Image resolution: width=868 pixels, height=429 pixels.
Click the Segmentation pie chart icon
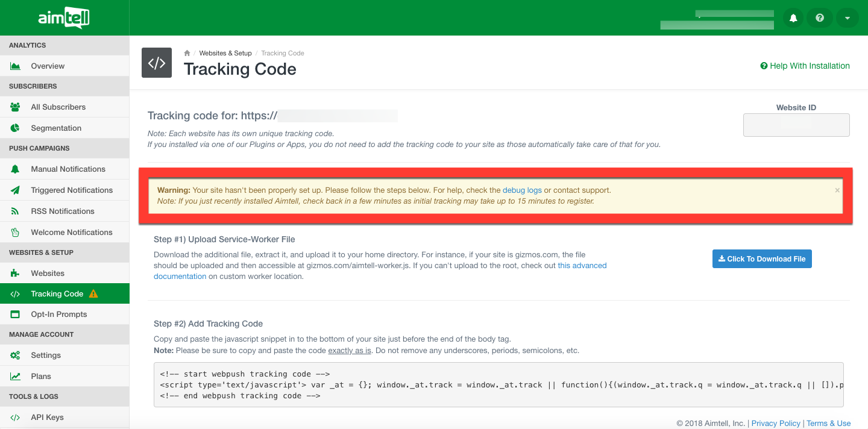[16, 128]
